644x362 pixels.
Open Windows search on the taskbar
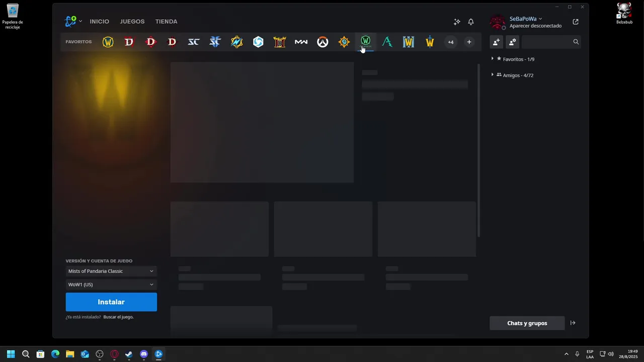(x=26, y=354)
